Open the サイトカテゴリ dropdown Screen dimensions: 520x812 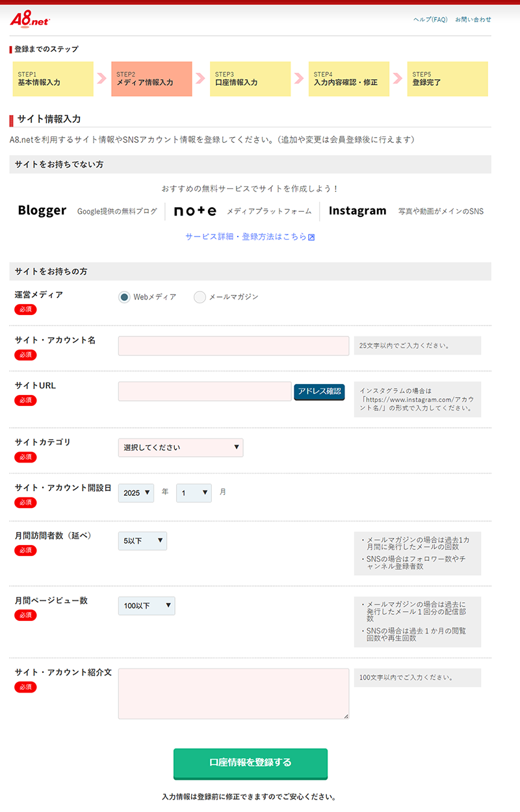tap(181, 448)
